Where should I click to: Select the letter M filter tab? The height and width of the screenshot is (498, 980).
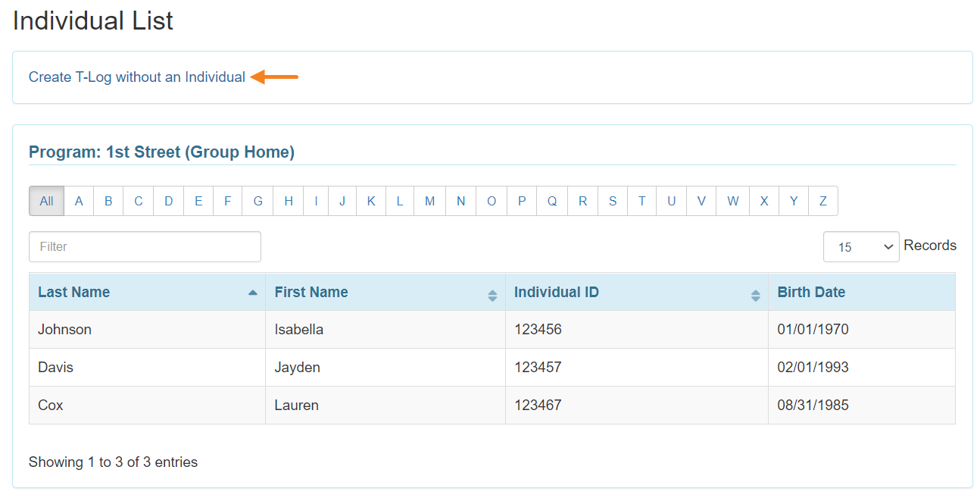[429, 201]
